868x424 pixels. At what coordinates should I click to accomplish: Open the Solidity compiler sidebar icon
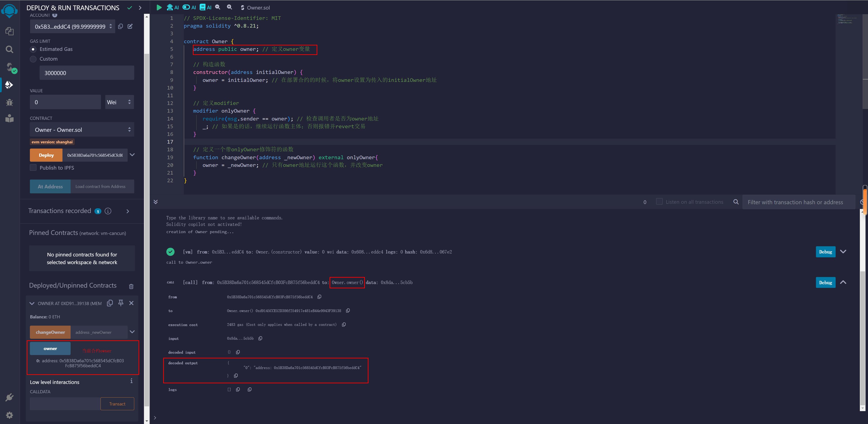pyautogui.click(x=10, y=67)
